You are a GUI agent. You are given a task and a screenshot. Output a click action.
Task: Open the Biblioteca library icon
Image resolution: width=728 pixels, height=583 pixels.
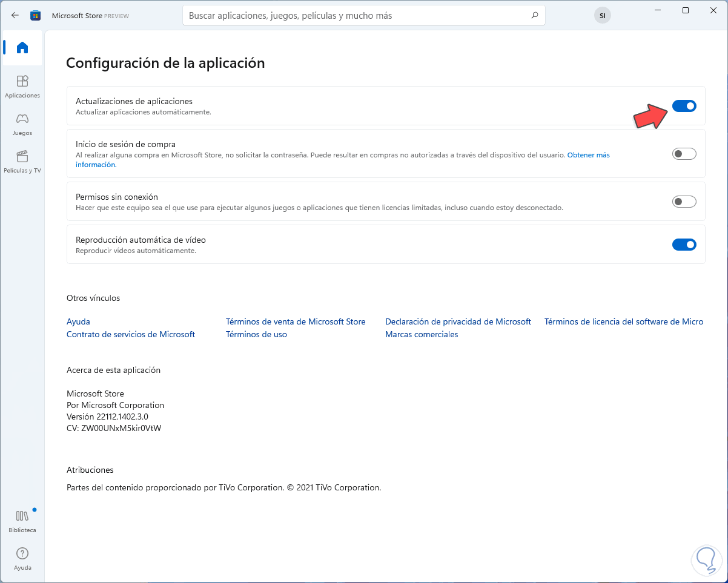click(22, 521)
